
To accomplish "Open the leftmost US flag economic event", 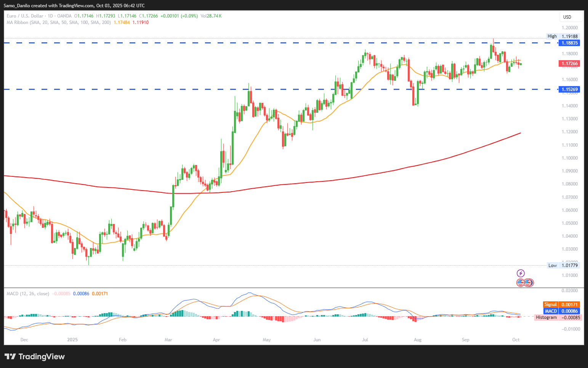I will click(x=521, y=283).
